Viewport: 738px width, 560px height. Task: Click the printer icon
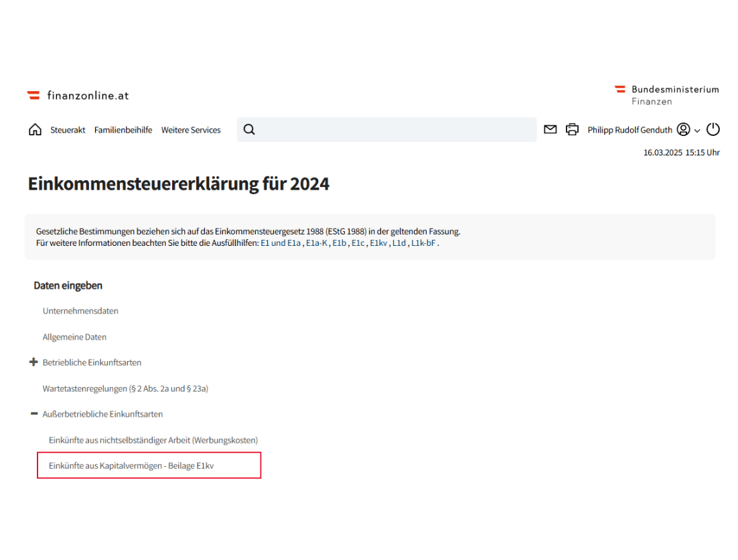573,129
